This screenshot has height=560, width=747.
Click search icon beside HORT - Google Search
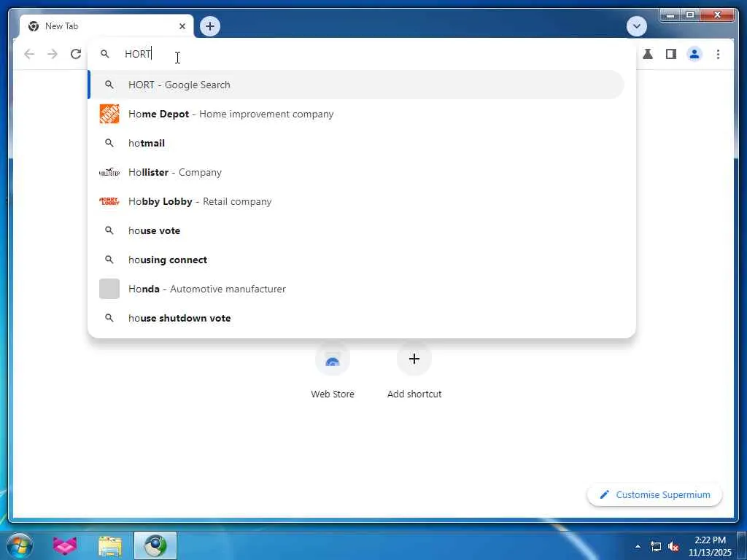(109, 85)
